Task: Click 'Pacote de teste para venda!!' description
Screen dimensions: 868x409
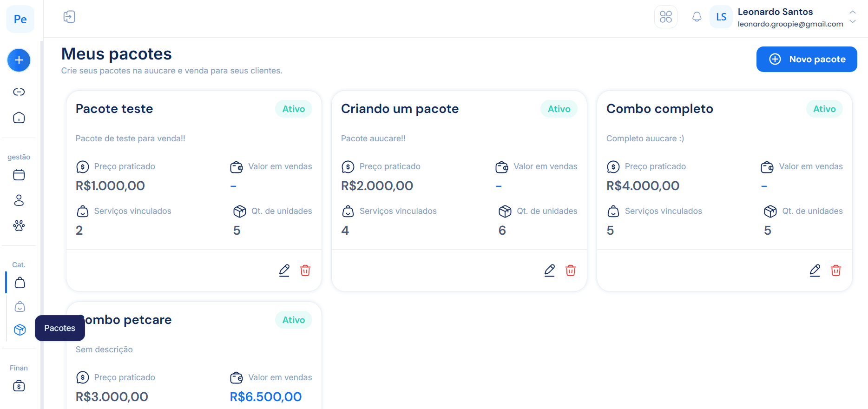Action: [131, 139]
